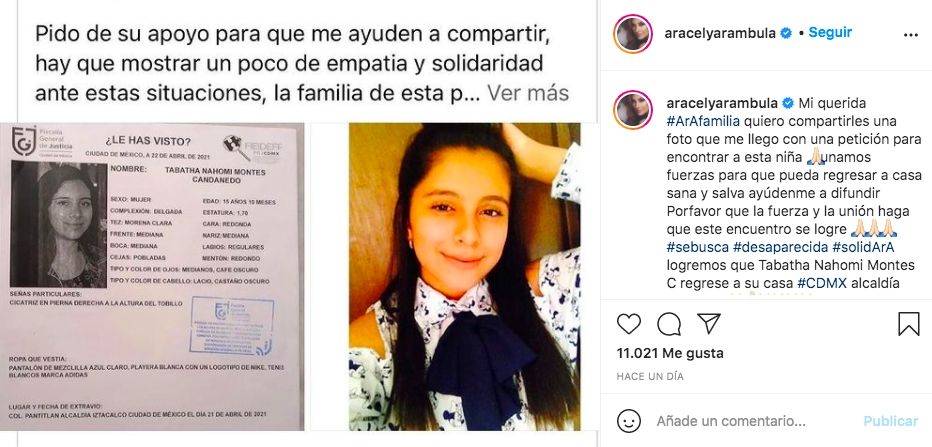Screen dimensions: 932x447
Task: Open the #ArAfamilia hashtag
Action: pyautogui.click(x=703, y=121)
